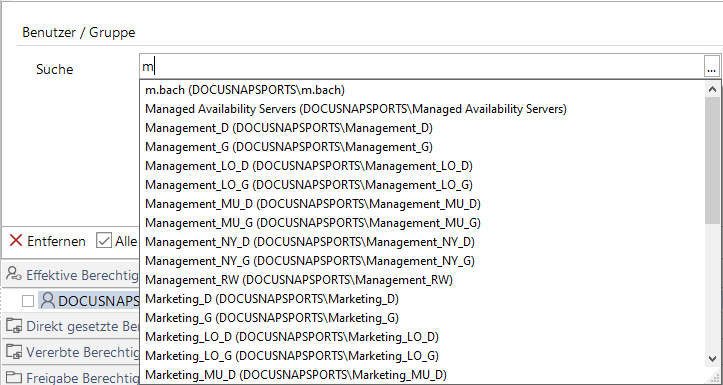723x385 pixels.
Task: Click the Vererbte Berechtigungen folder icon
Action: [x=14, y=352]
